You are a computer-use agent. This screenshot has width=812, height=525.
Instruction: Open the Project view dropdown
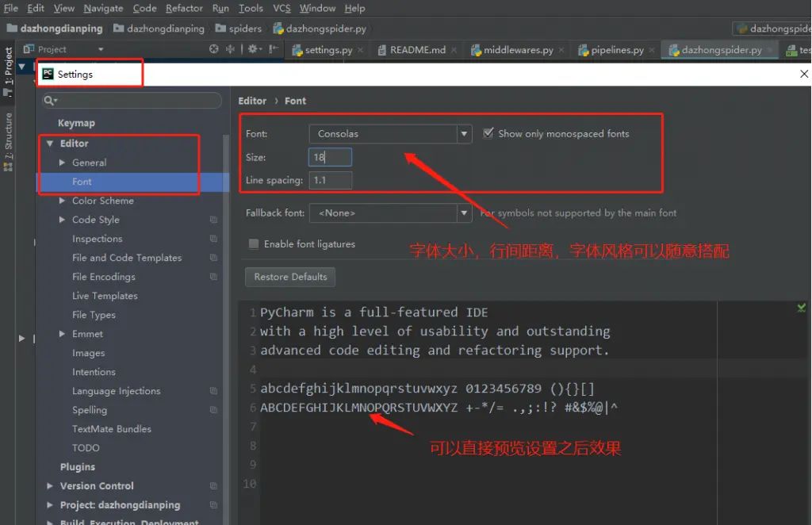pyautogui.click(x=101, y=49)
